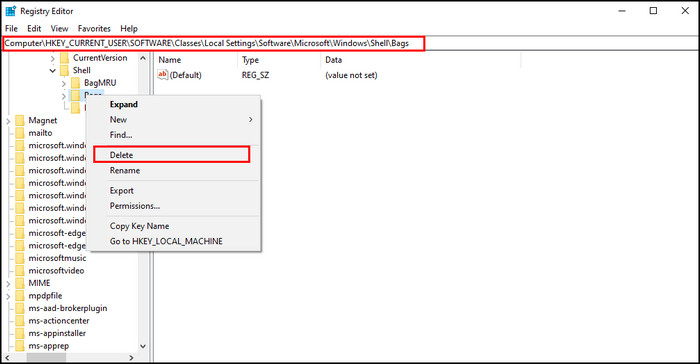Select the (Default) value row
This screenshot has height=364, width=700.
coord(185,75)
